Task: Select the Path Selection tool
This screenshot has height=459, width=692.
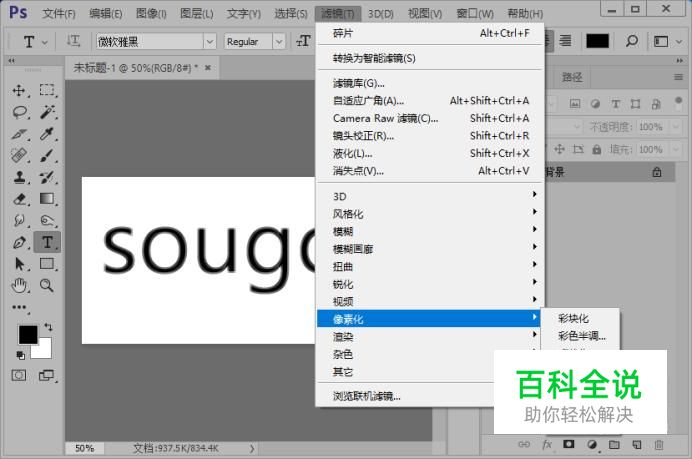Action: tap(19, 264)
